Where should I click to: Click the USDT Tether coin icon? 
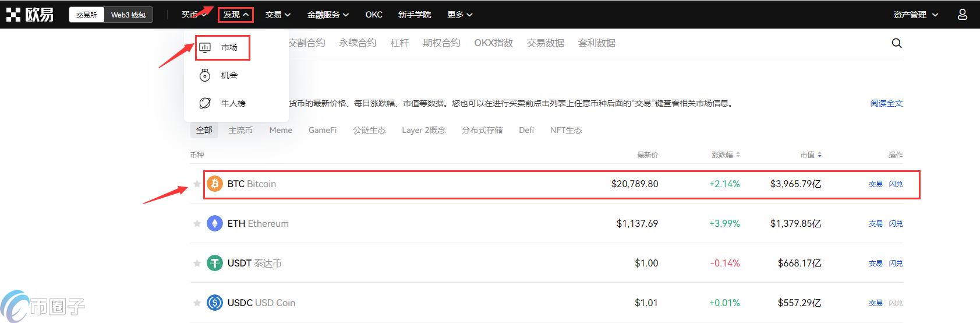(x=215, y=264)
